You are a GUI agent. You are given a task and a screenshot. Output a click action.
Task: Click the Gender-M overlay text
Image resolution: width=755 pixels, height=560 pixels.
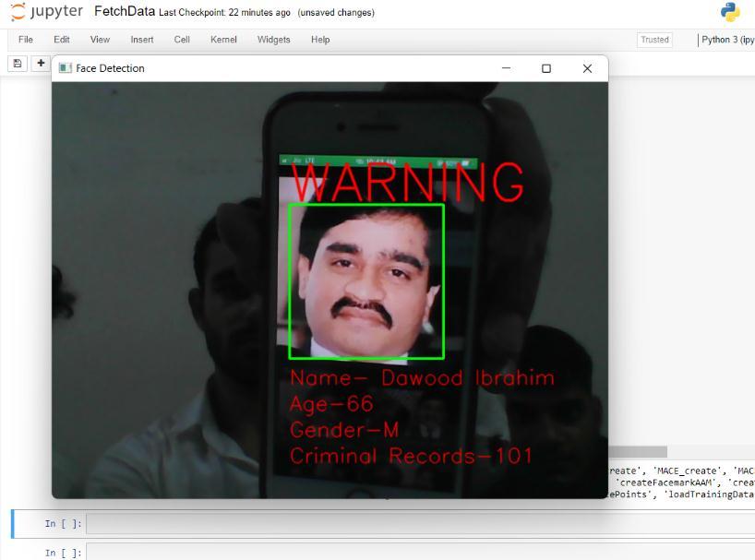[344, 430]
